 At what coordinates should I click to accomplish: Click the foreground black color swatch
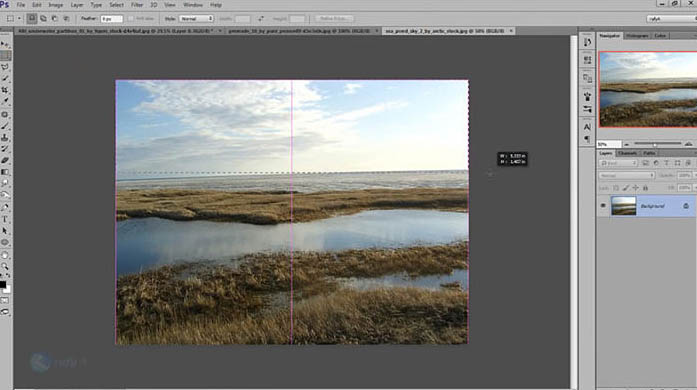click(x=3, y=285)
